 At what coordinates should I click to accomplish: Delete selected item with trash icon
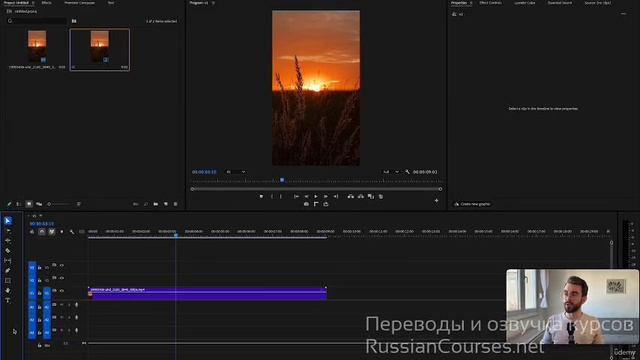[x=176, y=204]
